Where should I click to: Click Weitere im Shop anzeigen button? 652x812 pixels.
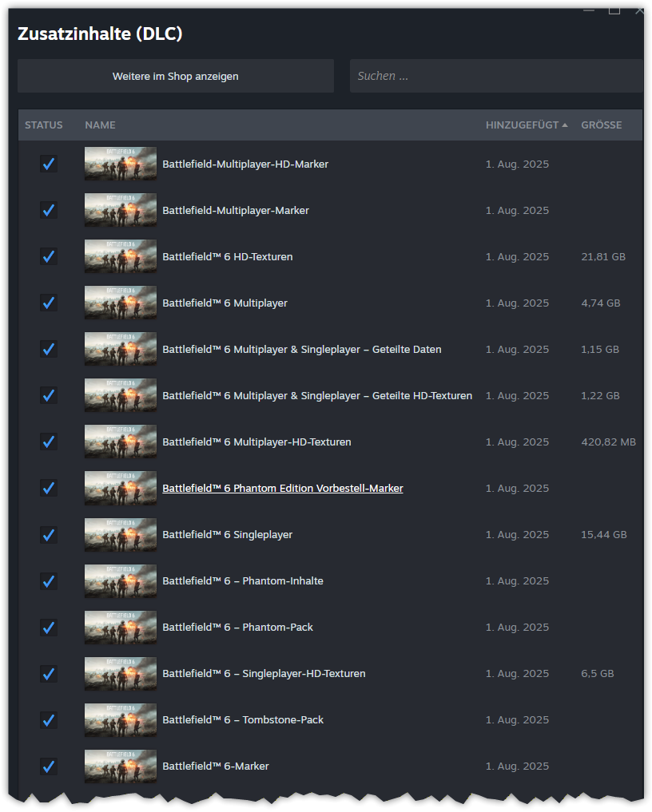pos(176,76)
